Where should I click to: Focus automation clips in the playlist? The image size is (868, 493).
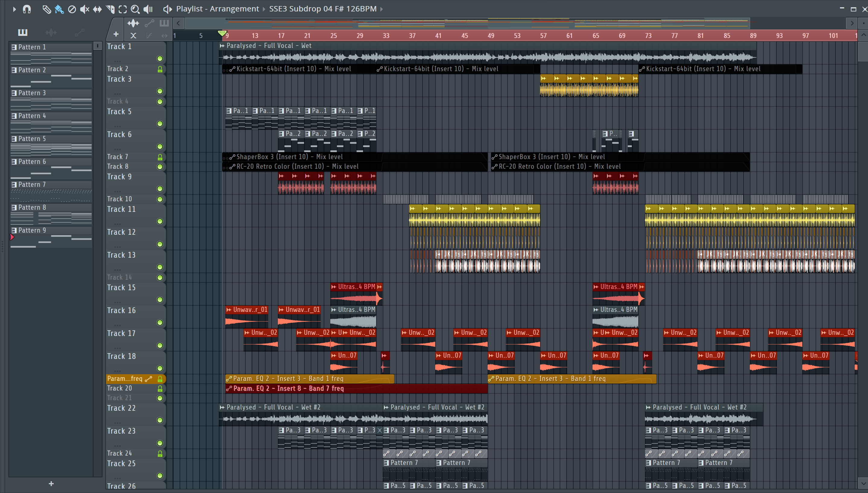[149, 24]
